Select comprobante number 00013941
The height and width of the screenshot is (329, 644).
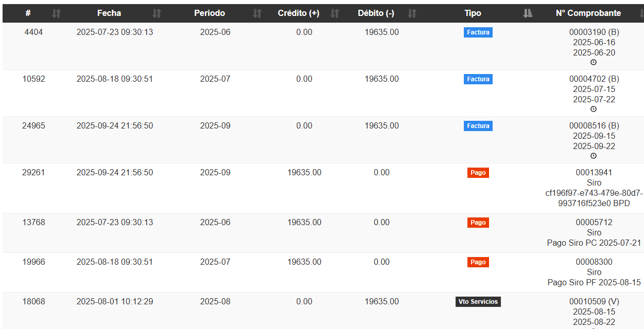point(594,173)
